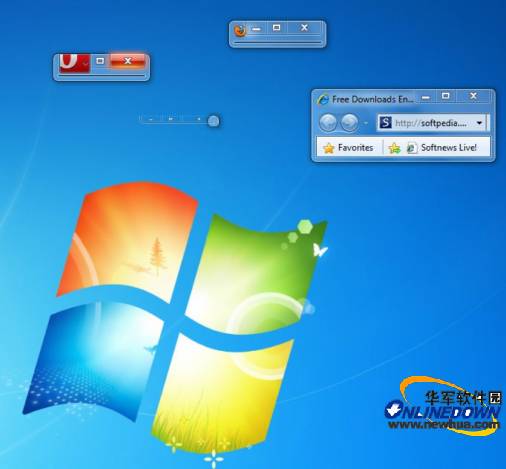
Task: Maximize the Firefox window
Action: (276, 28)
